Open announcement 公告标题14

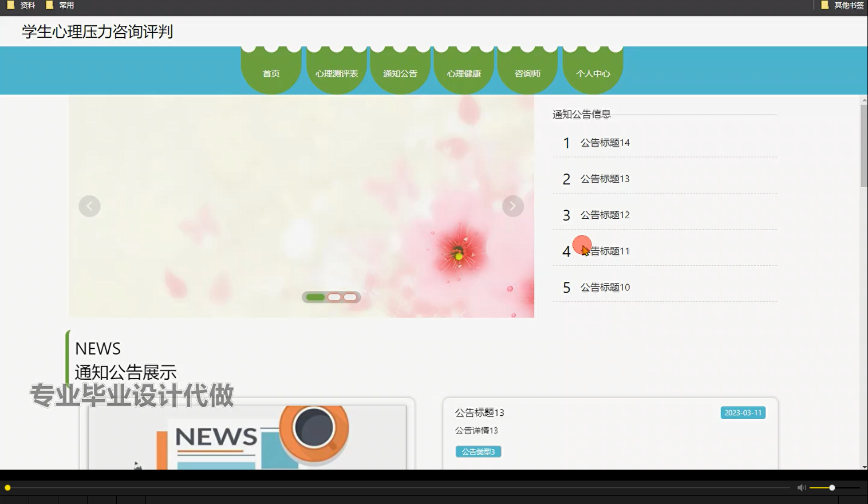(x=605, y=143)
